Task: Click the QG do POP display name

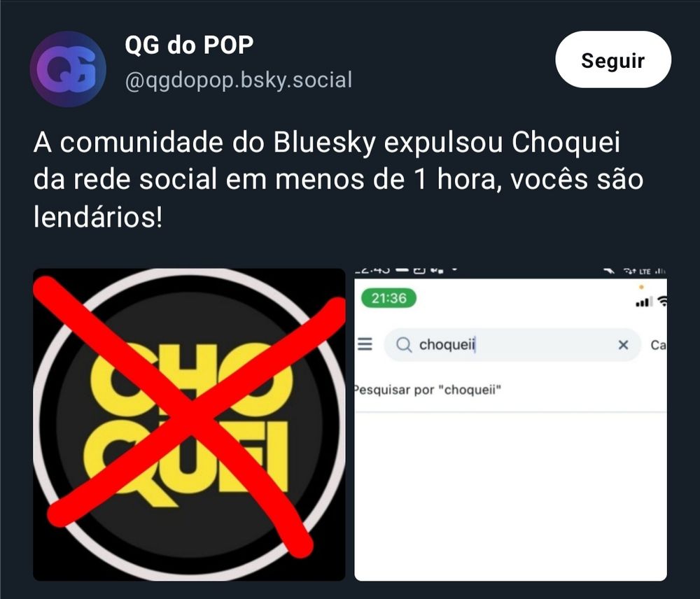Action: coord(189,45)
